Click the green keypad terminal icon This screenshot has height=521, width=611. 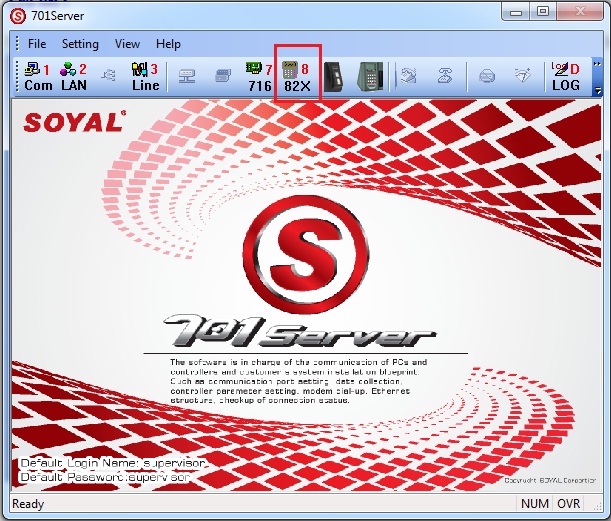370,76
